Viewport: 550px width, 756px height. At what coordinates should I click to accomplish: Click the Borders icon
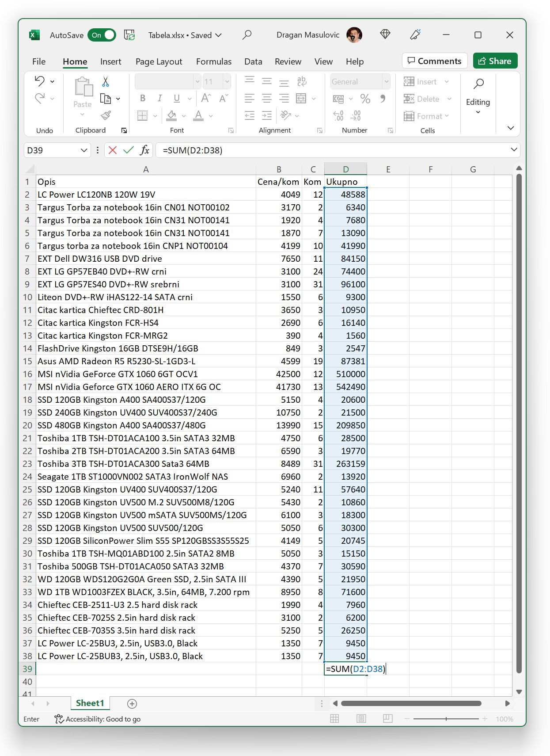(142, 116)
